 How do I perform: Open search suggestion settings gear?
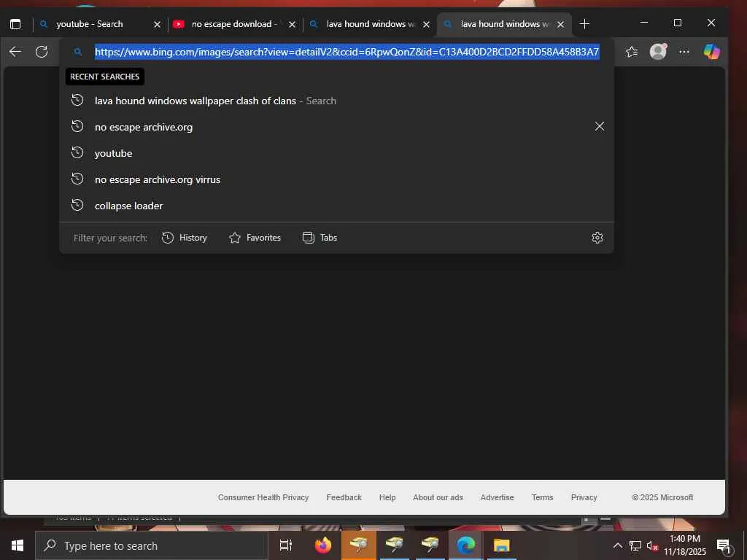[597, 238]
